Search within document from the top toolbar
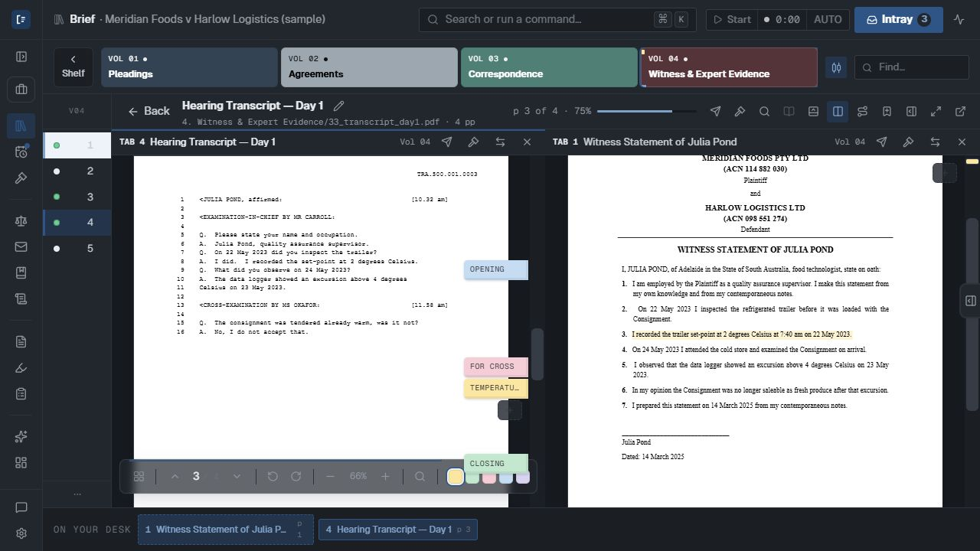Screen dimensions: 980x551 click(x=764, y=111)
